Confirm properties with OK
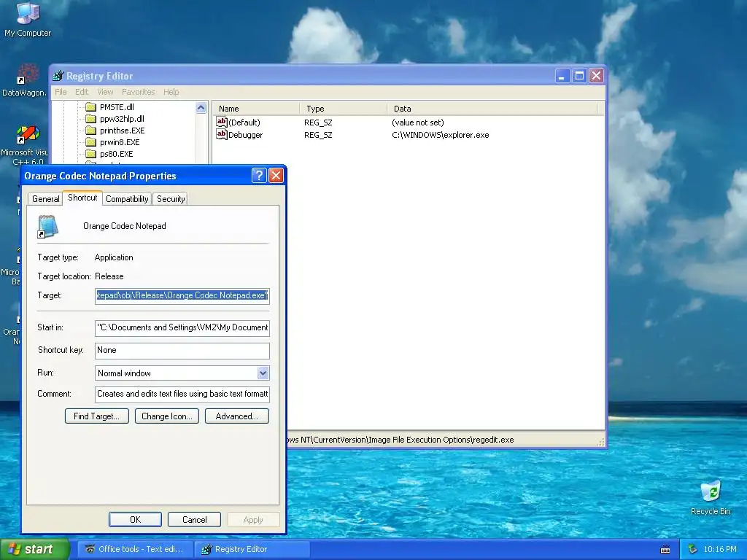Image resolution: width=747 pixels, height=560 pixels. click(x=135, y=519)
